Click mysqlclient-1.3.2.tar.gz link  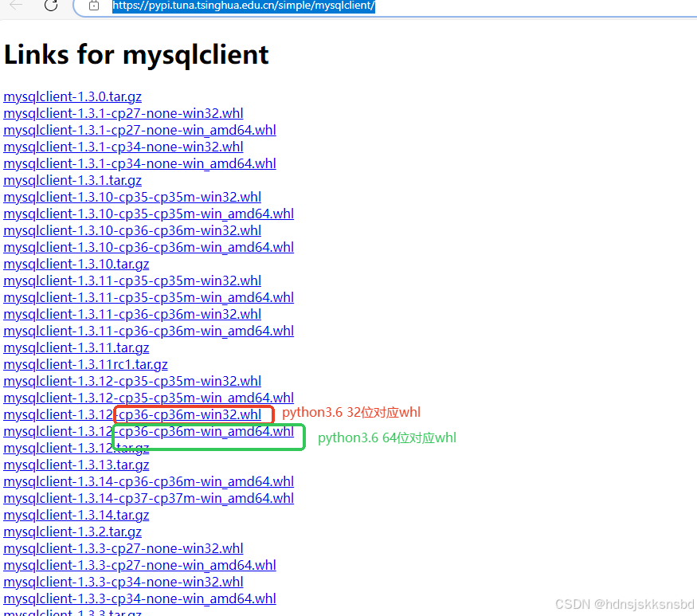pyautogui.click(x=72, y=532)
